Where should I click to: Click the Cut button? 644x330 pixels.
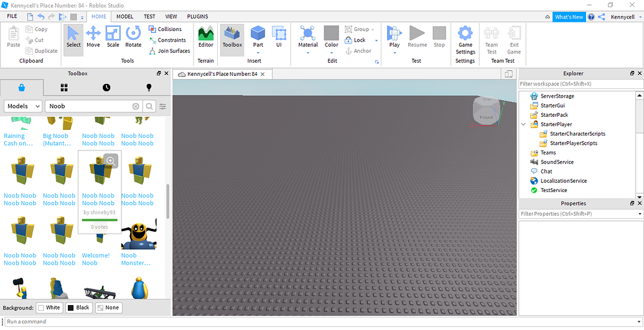tap(34, 40)
